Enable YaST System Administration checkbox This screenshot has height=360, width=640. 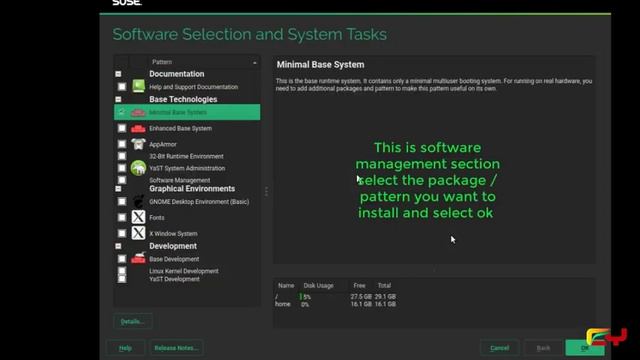pos(122,168)
